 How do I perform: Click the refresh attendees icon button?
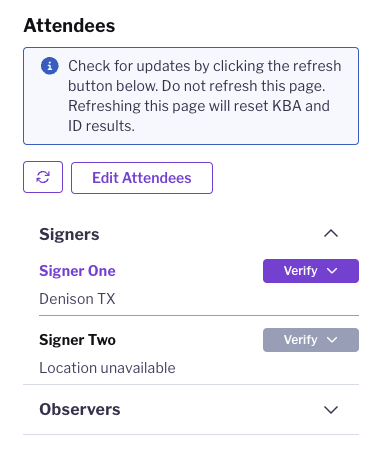tap(43, 177)
